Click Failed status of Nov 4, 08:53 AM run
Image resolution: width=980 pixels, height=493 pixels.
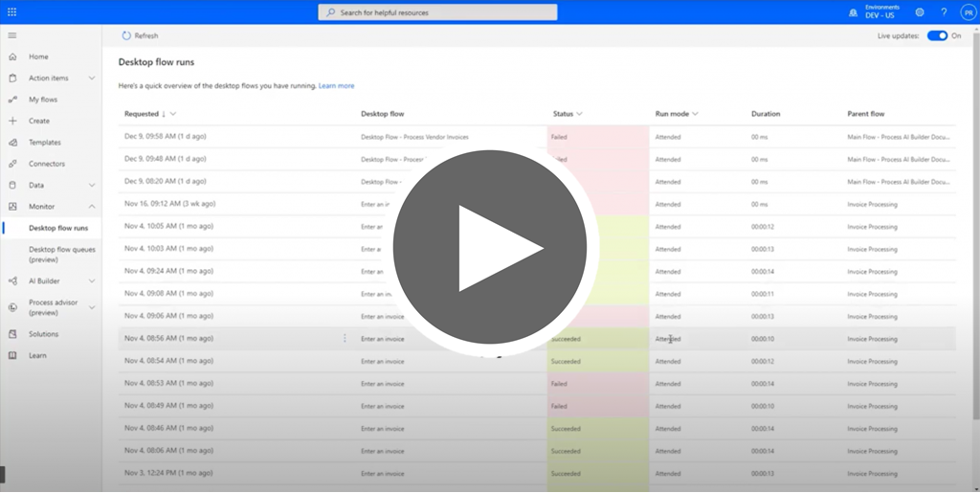tap(559, 384)
